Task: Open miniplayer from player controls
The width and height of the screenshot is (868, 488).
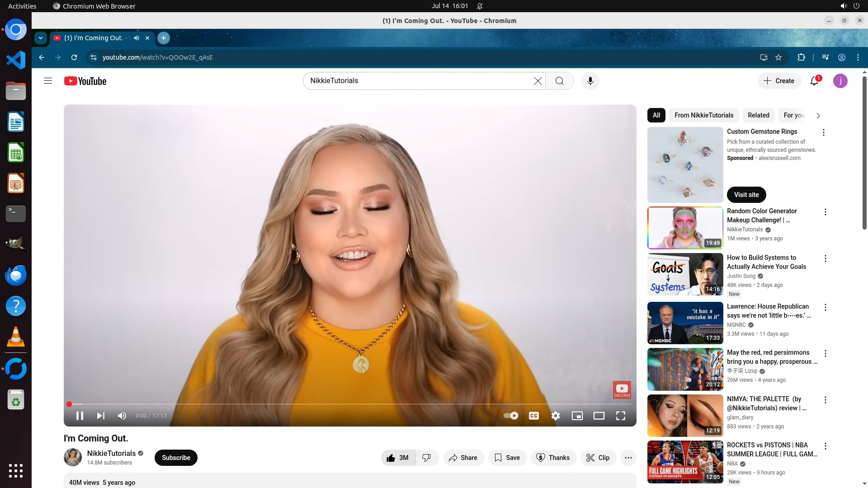Action: [577, 416]
